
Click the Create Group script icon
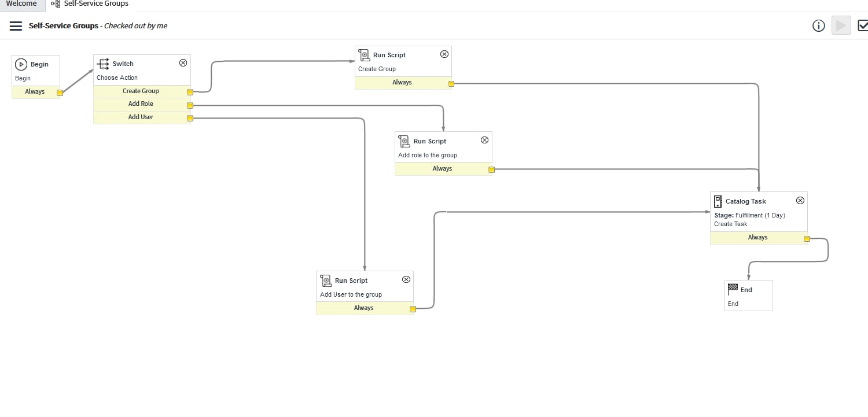(364, 55)
